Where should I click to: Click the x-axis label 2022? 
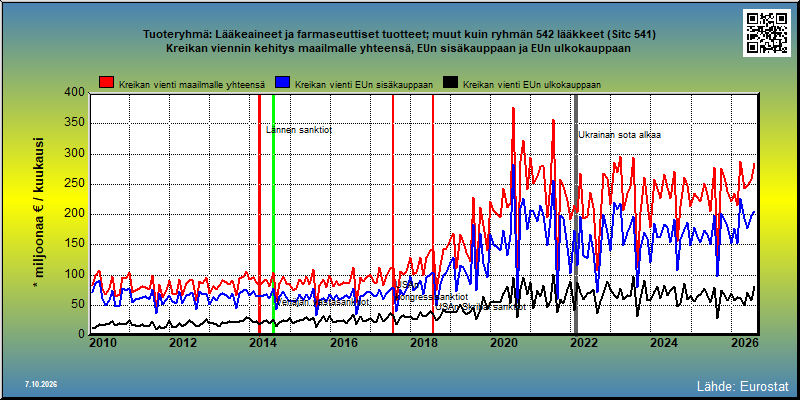click(584, 342)
